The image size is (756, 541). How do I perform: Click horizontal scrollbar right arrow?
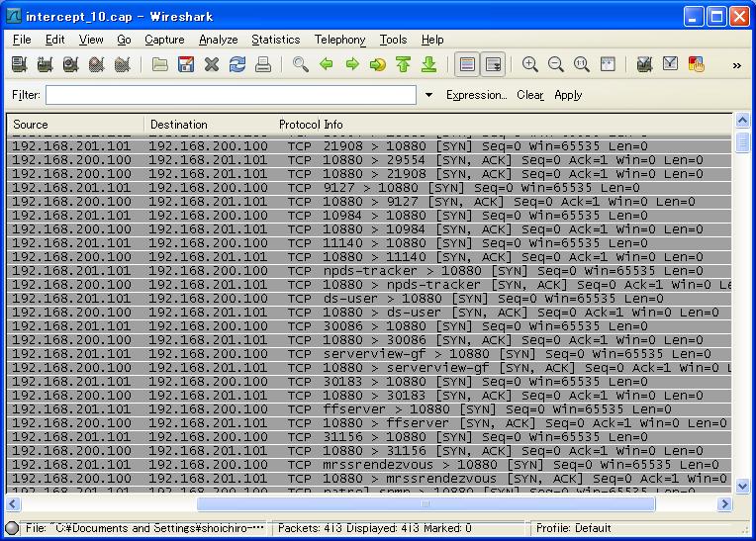(x=723, y=503)
